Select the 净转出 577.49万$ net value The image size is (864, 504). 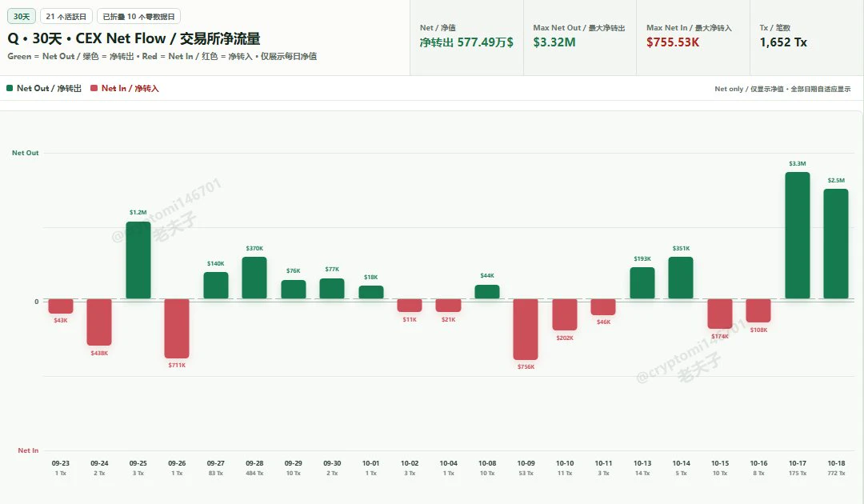click(466, 42)
